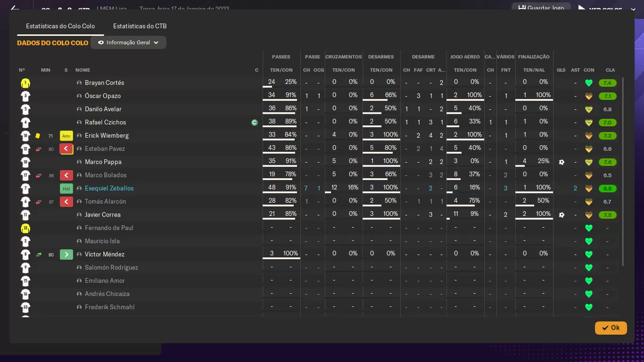644x362 pixels.
Task: Click Brayan Cortés condition heart icon
Action: pos(588,83)
